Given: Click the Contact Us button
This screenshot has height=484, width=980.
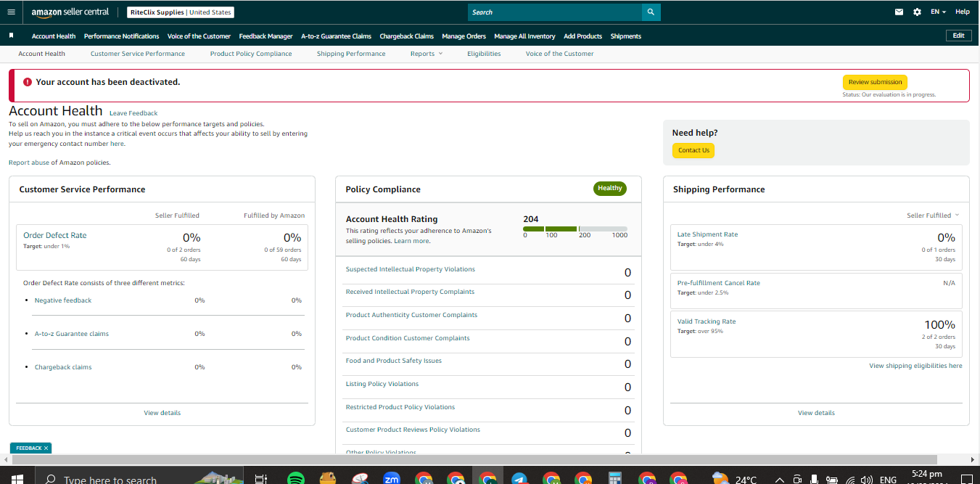Looking at the screenshot, I should coord(693,150).
